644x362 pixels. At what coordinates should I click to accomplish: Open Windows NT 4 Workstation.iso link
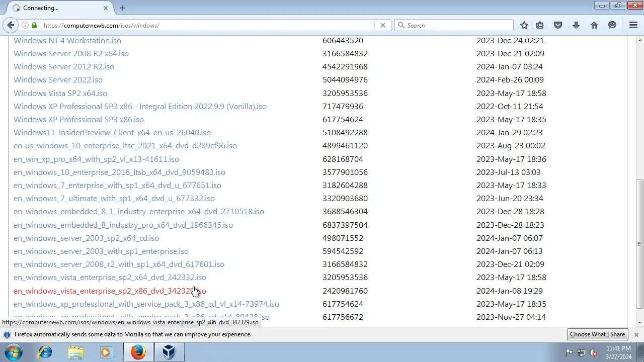click(67, 40)
